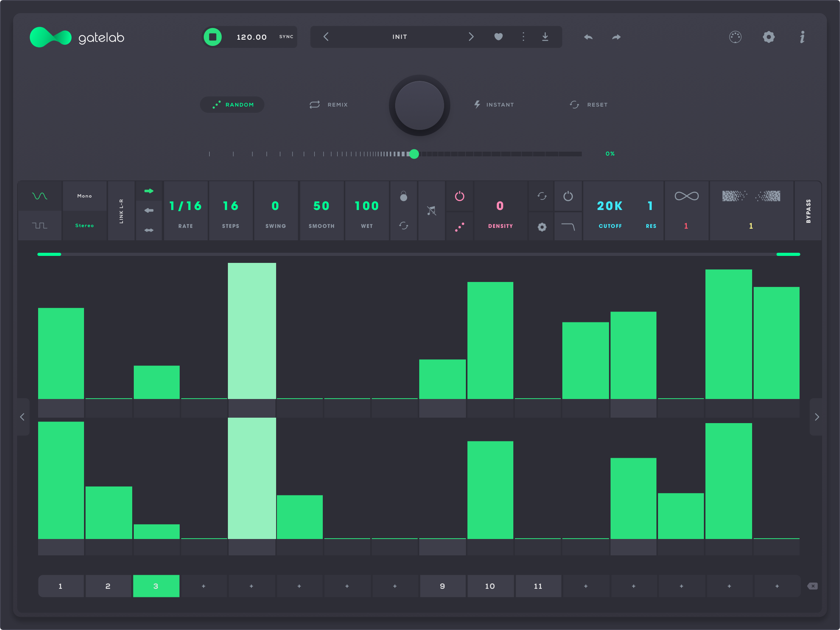The height and width of the screenshot is (630, 840).
Task: Click the muted note icon in the toolbar
Action: pyautogui.click(x=432, y=210)
